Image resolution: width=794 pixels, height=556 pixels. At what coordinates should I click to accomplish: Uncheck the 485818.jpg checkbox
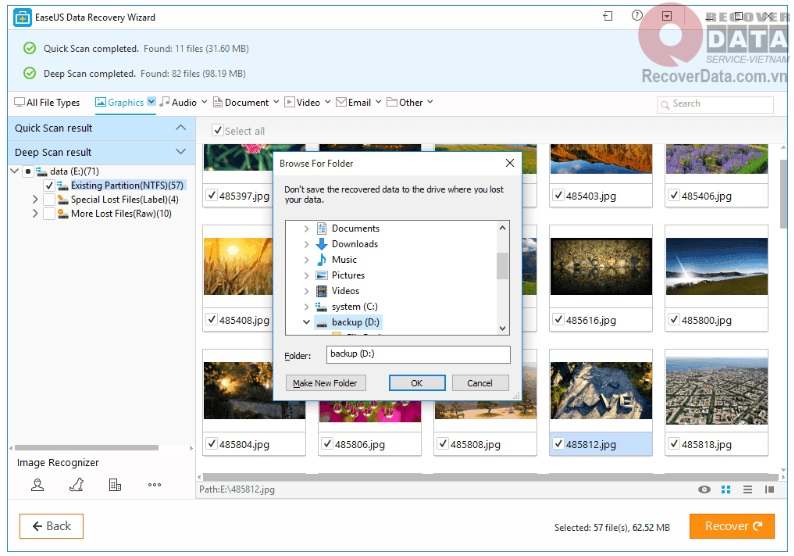[x=673, y=444]
